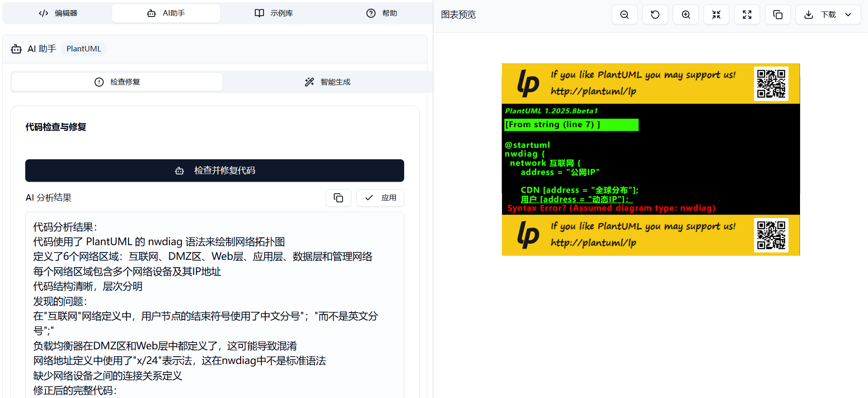Click the book icon on 示例库
This screenshot has height=398, width=868.
(x=259, y=13)
